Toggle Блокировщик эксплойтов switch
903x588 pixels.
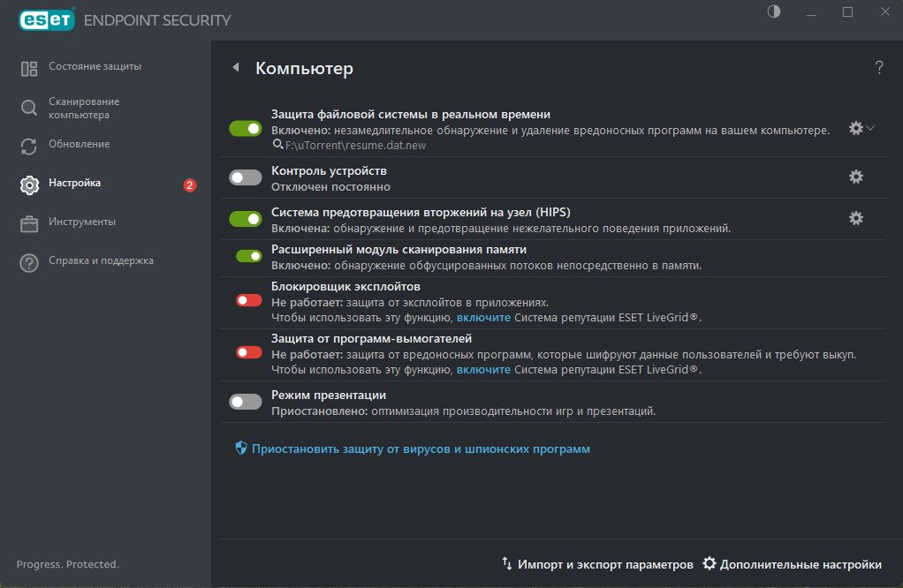(x=249, y=300)
